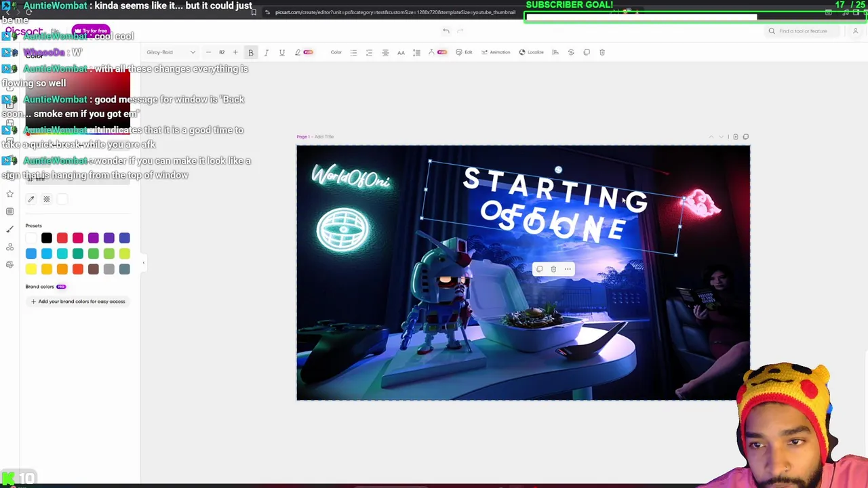Toggle bold formatting in text toolbar
The height and width of the screenshot is (488, 868).
click(x=250, y=52)
